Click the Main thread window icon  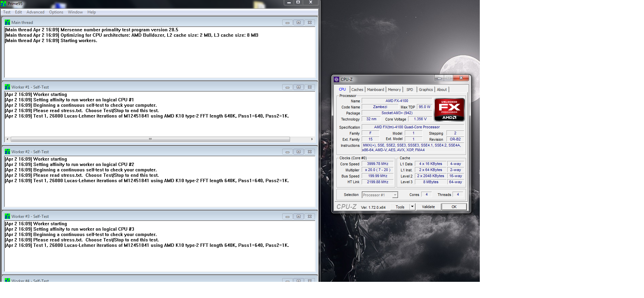(7, 22)
